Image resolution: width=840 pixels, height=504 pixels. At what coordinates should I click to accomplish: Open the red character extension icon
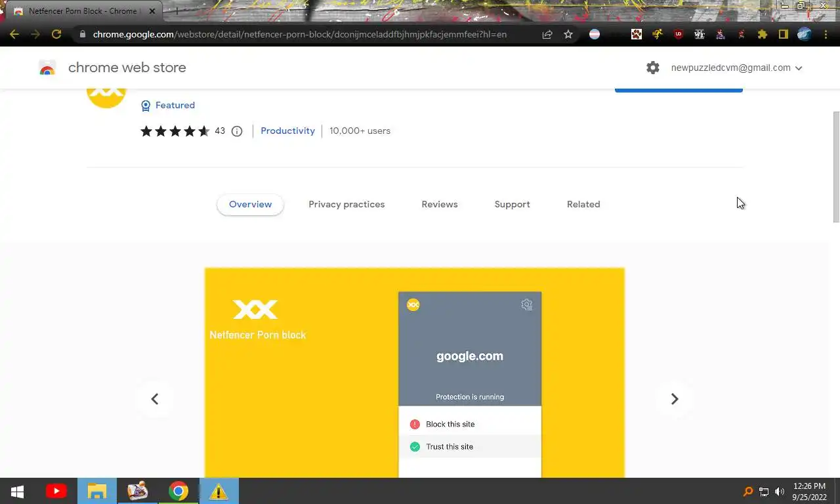(x=742, y=34)
